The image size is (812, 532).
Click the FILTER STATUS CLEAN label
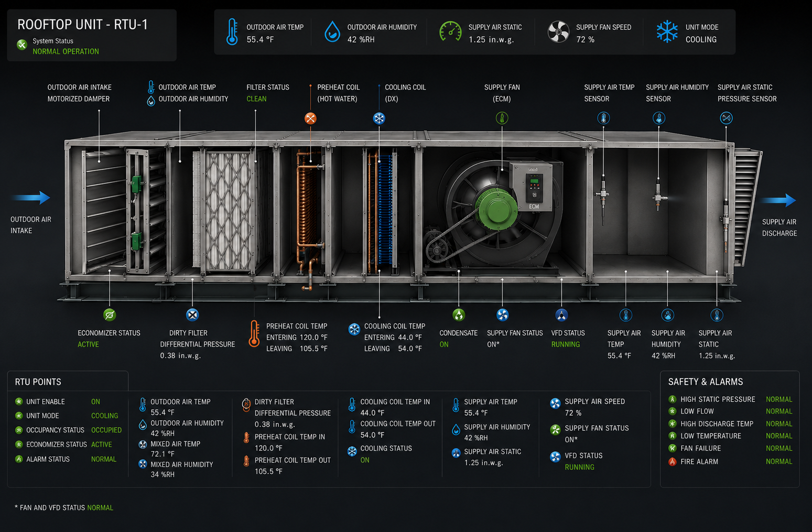click(x=256, y=99)
